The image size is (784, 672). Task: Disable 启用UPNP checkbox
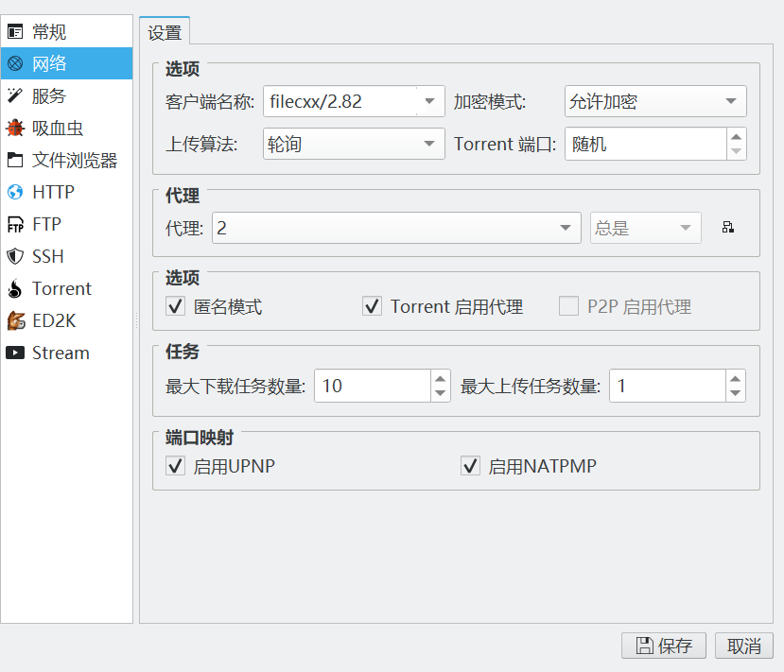176,466
